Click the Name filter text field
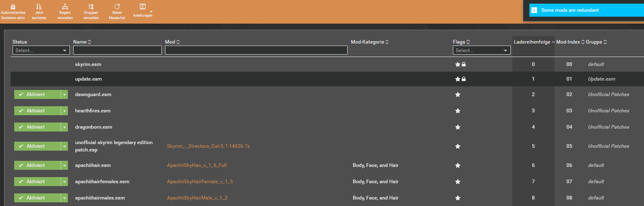644x206 pixels. click(117, 50)
